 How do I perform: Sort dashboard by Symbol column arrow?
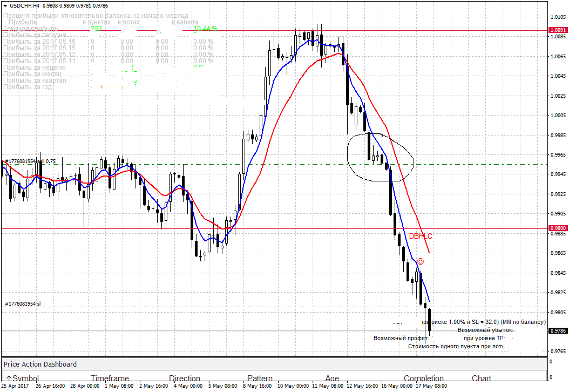[x=9, y=378]
